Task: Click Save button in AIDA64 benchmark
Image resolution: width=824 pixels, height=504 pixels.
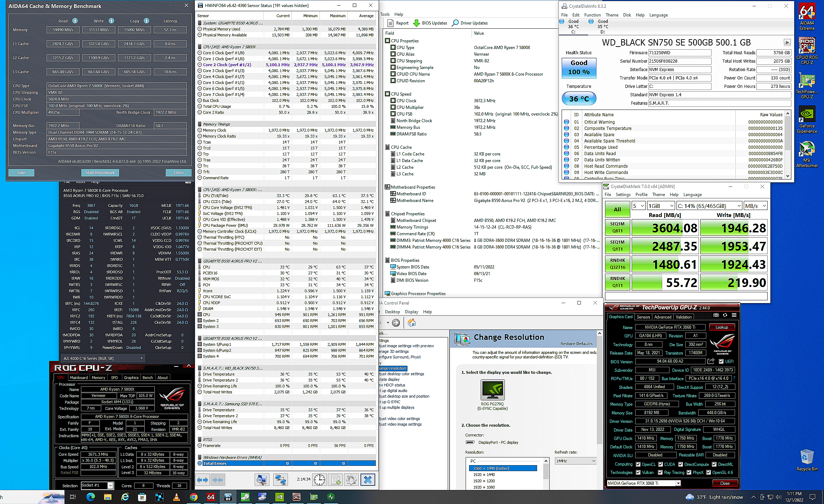Action: pyautogui.click(x=21, y=173)
